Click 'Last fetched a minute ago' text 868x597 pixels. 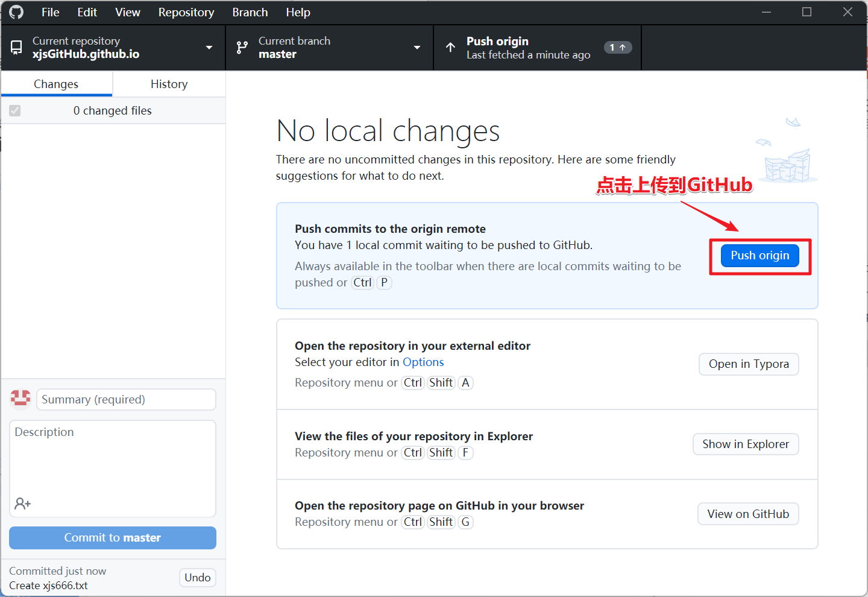coord(529,55)
